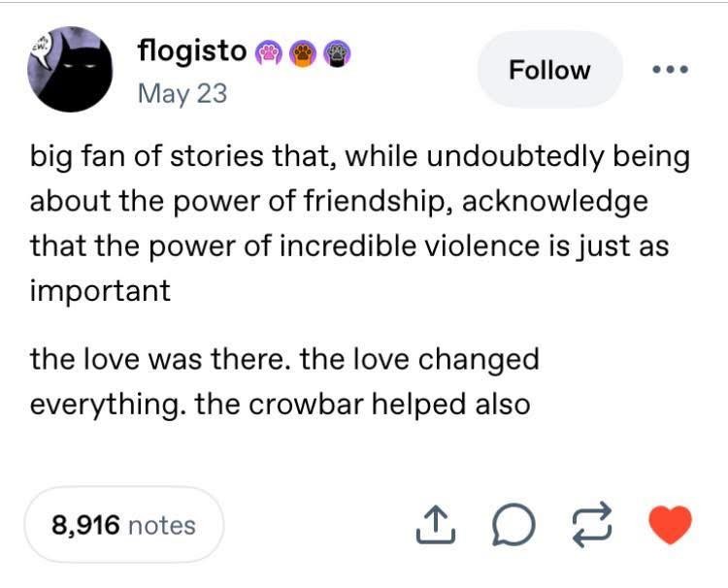Click the share upload arrow icon

tap(436, 524)
